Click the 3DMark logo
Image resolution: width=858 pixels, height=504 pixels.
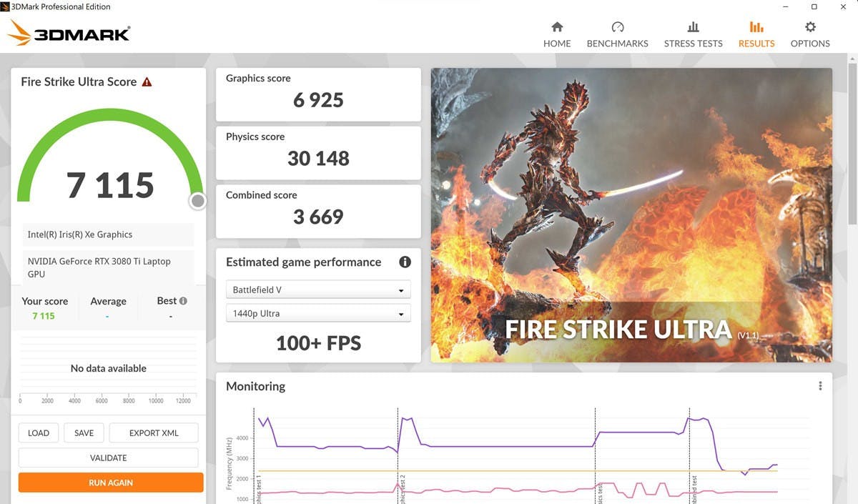click(x=69, y=33)
